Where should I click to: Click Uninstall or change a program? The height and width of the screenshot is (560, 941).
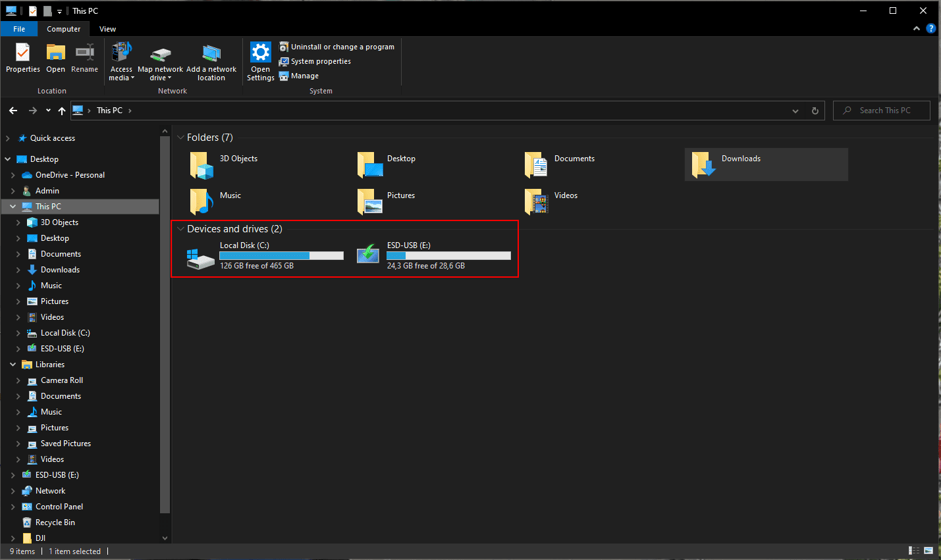pyautogui.click(x=336, y=47)
